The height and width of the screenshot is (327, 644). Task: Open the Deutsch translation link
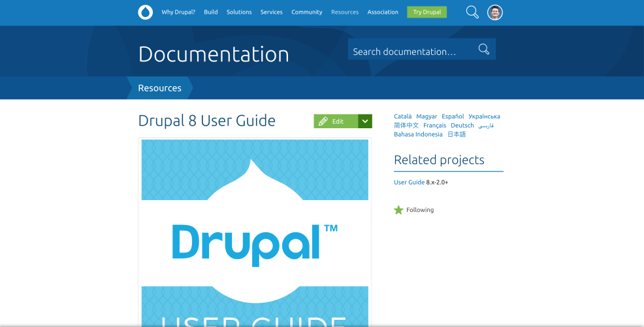pyautogui.click(x=462, y=126)
